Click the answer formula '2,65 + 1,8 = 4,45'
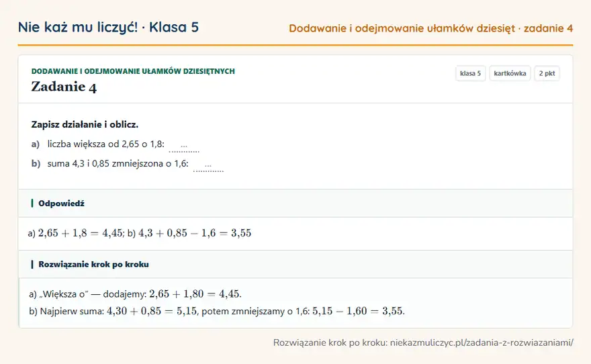The height and width of the screenshot is (364, 591). (81, 233)
